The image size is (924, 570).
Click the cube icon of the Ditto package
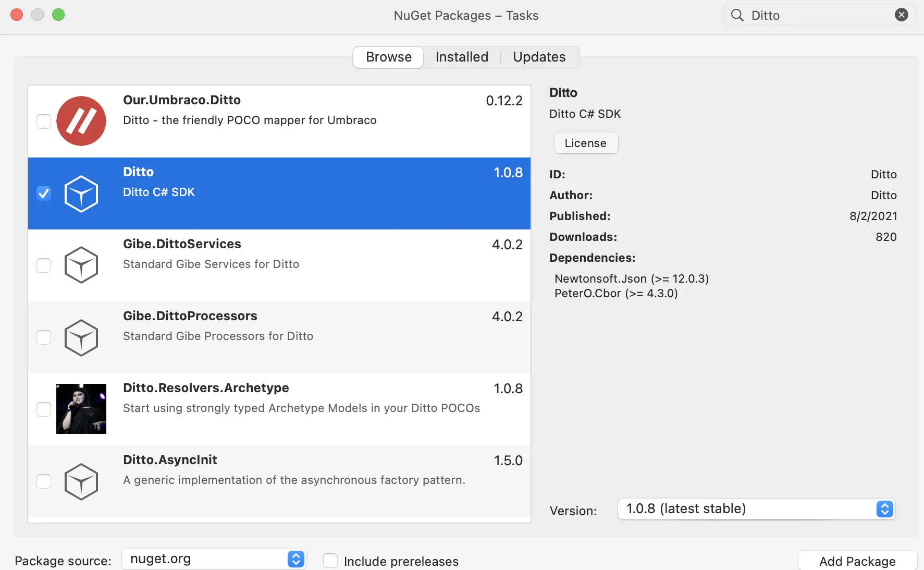[x=81, y=193]
